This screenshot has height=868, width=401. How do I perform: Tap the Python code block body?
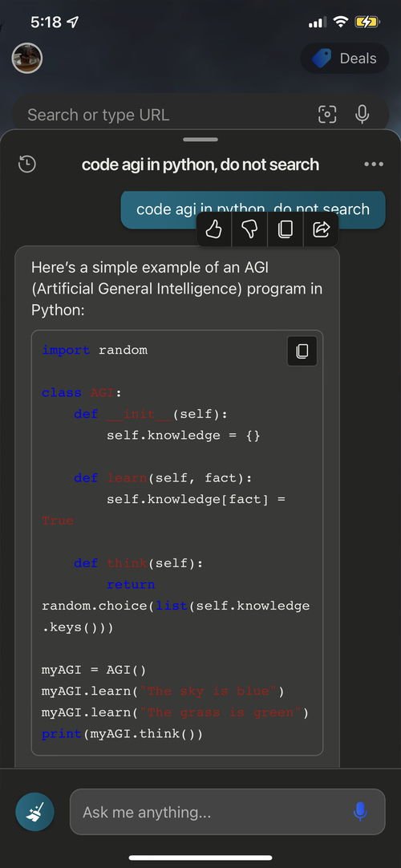(177, 542)
